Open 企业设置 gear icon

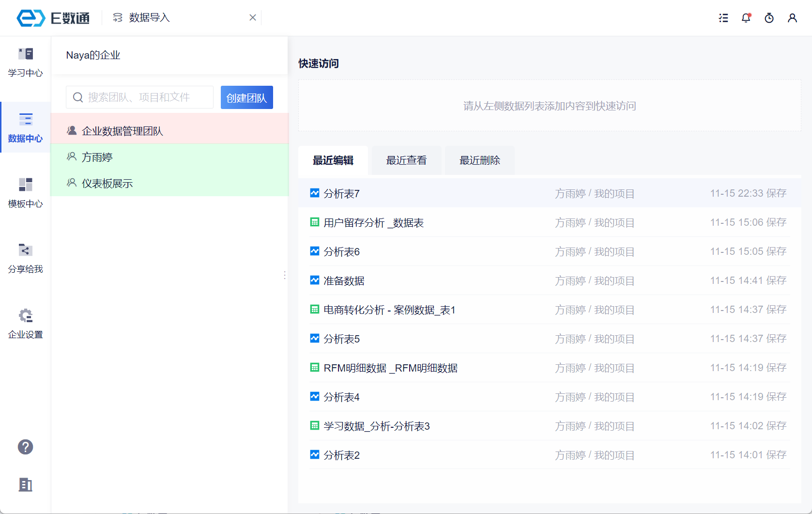pos(26,315)
